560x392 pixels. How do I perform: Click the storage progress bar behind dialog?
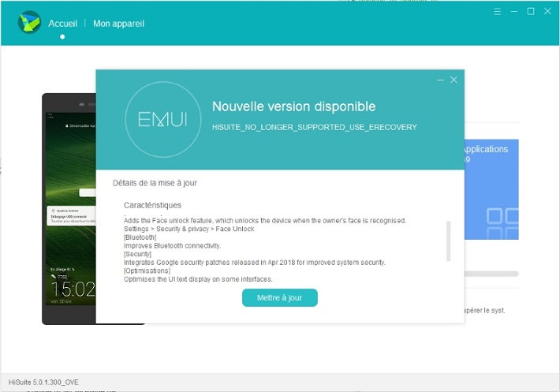tap(491, 274)
